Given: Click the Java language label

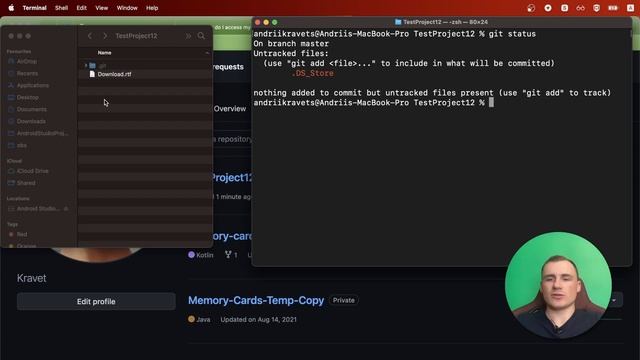Looking at the screenshot, I should (x=203, y=320).
